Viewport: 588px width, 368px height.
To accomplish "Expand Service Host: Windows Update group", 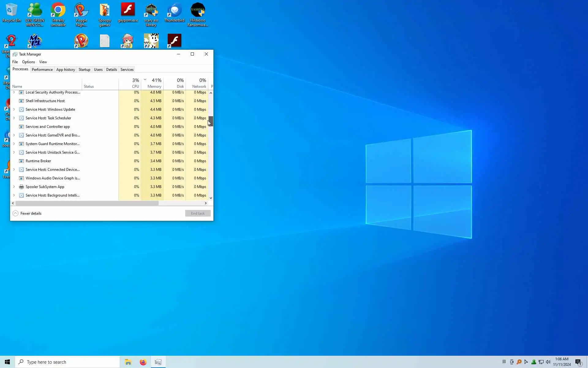I will click(14, 109).
